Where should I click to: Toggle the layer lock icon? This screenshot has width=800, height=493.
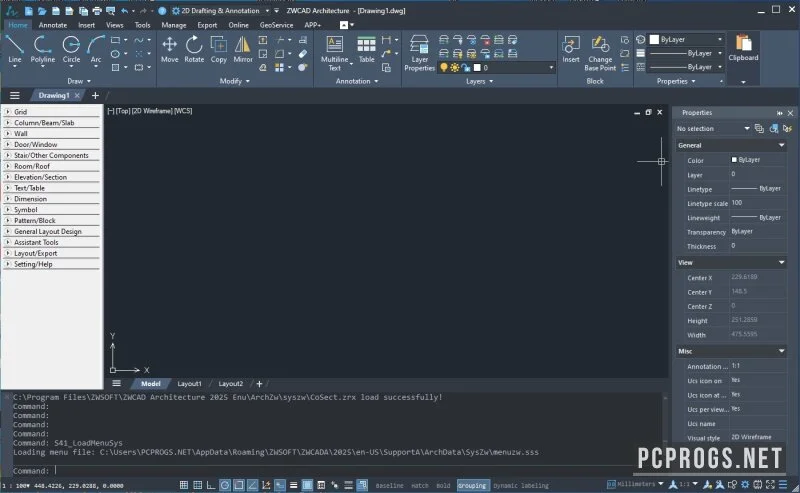[x=466, y=67]
